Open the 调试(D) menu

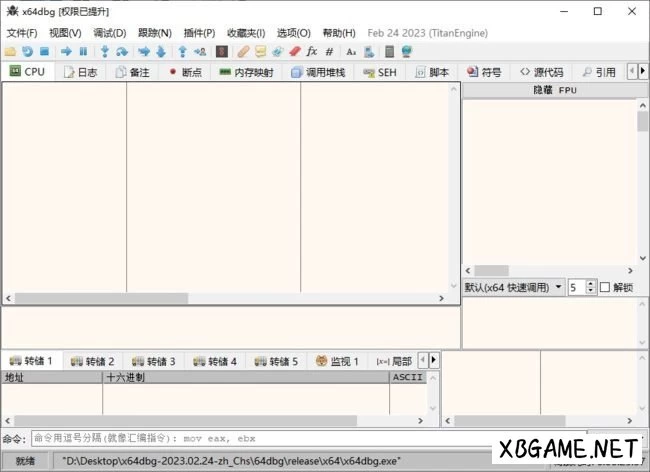click(x=109, y=33)
